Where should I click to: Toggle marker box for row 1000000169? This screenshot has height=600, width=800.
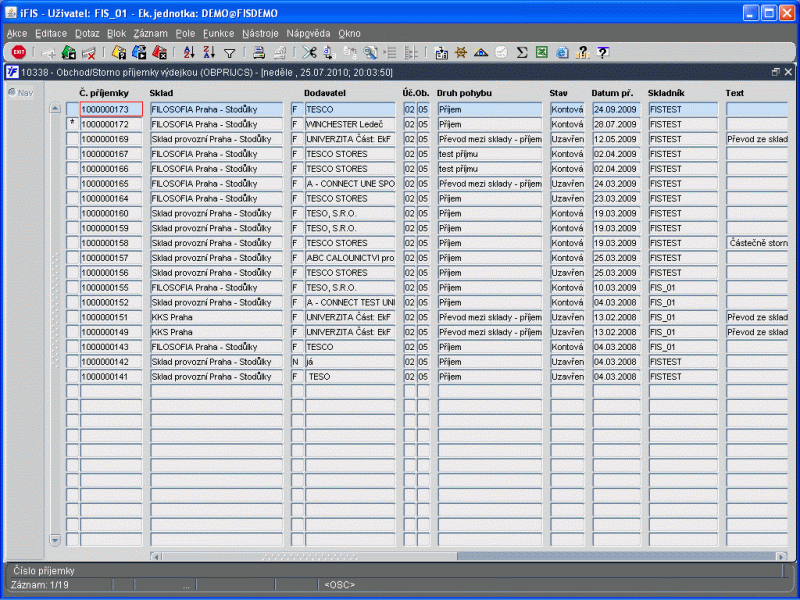click(x=72, y=139)
